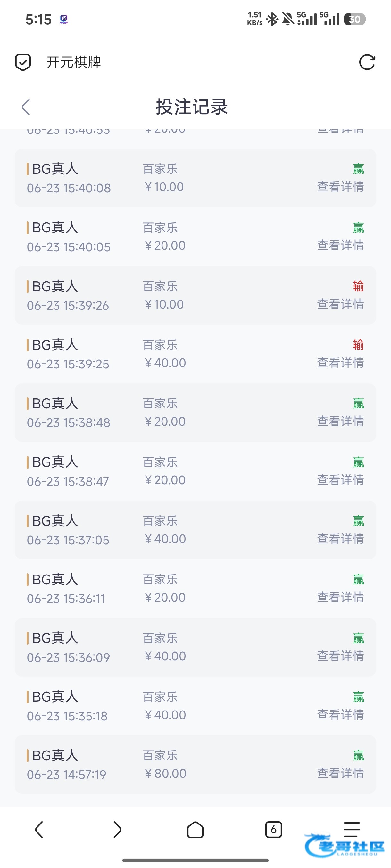Open 查看详情 for the ¥80.00 bet

click(x=340, y=773)
